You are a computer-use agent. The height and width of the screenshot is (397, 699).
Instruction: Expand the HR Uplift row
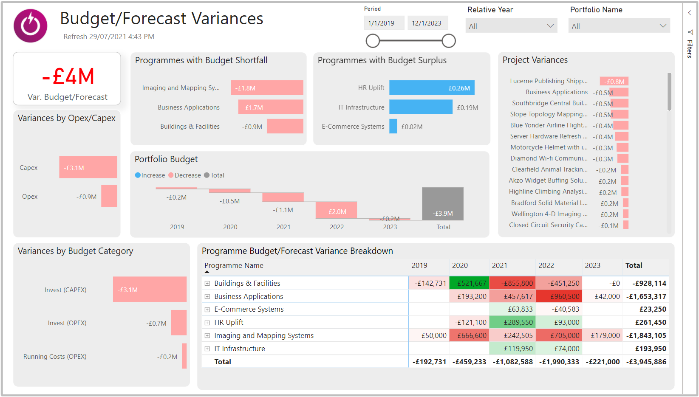(207, 322)
